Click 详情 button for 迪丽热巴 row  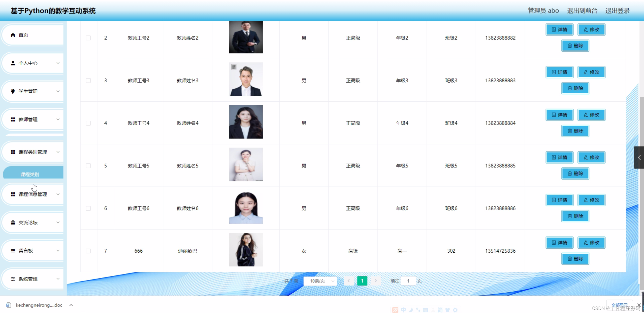[559, 243]
